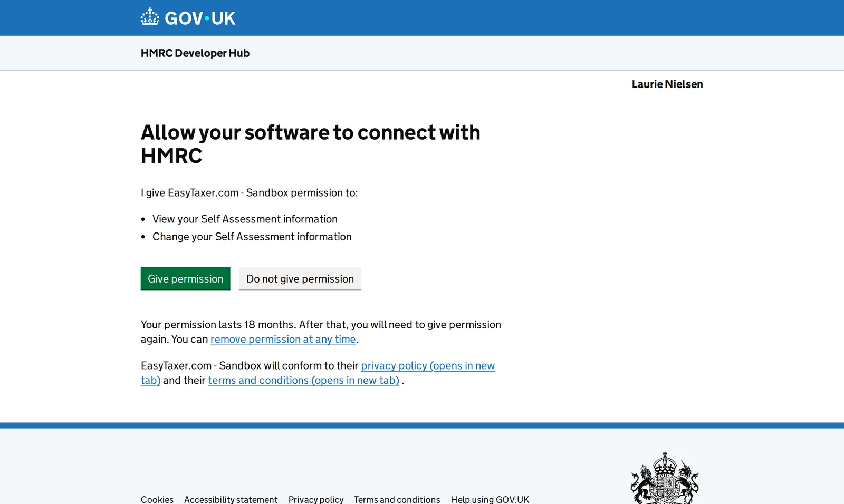Open Help using GOV.UK footer link

[490, 499]
